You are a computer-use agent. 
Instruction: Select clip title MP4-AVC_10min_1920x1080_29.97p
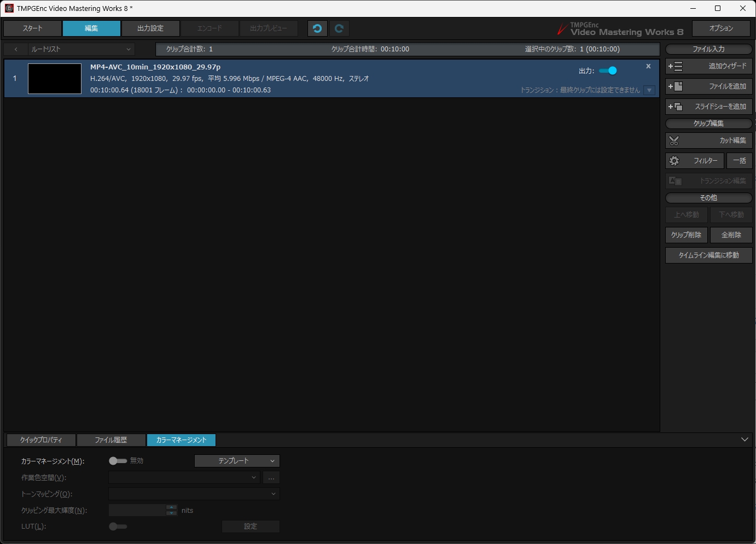coord(155,67)
